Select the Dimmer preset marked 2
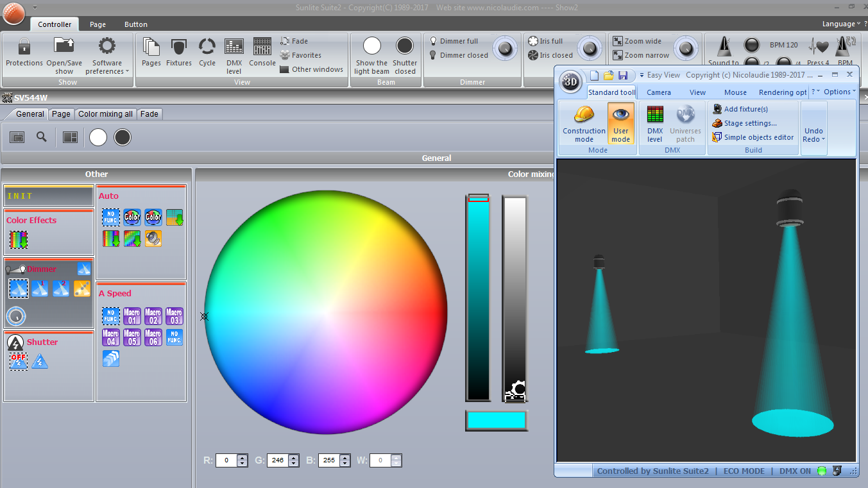This screenshot has height=488, width=868. 61,289
